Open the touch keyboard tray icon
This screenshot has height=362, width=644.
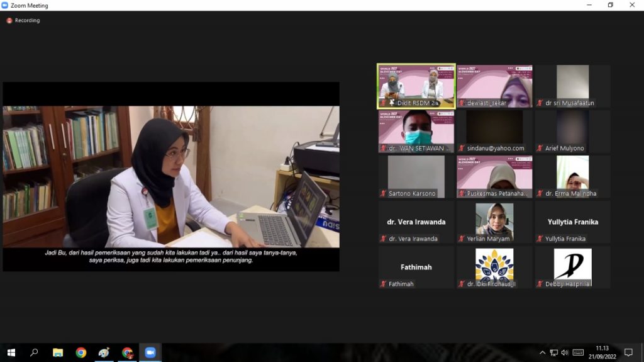[x=578, y=353]
